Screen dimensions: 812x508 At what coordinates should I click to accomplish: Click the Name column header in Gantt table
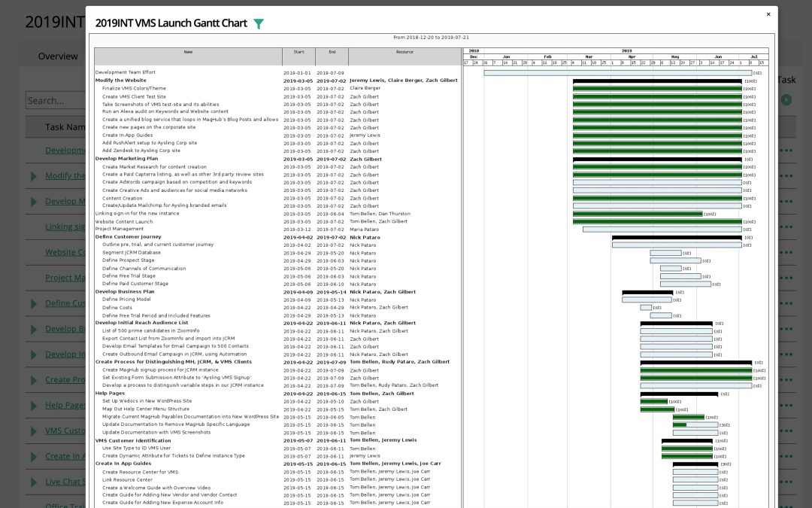(188, 56)
